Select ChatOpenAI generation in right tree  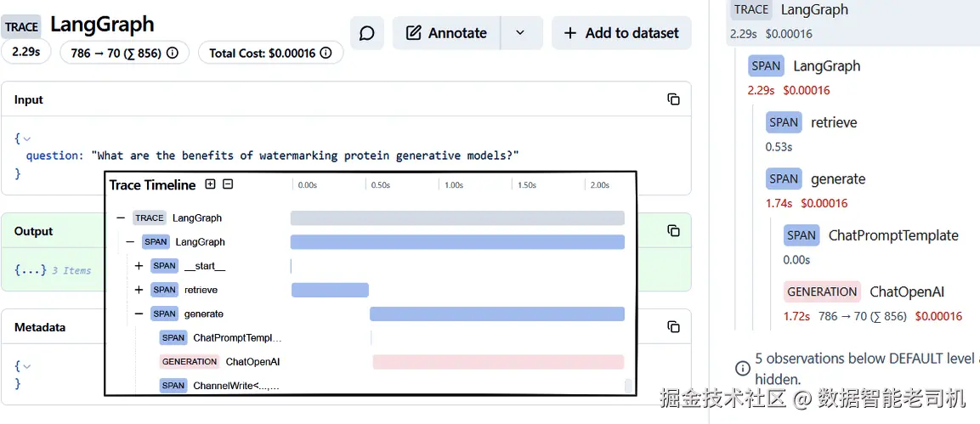tap(906, 291)
